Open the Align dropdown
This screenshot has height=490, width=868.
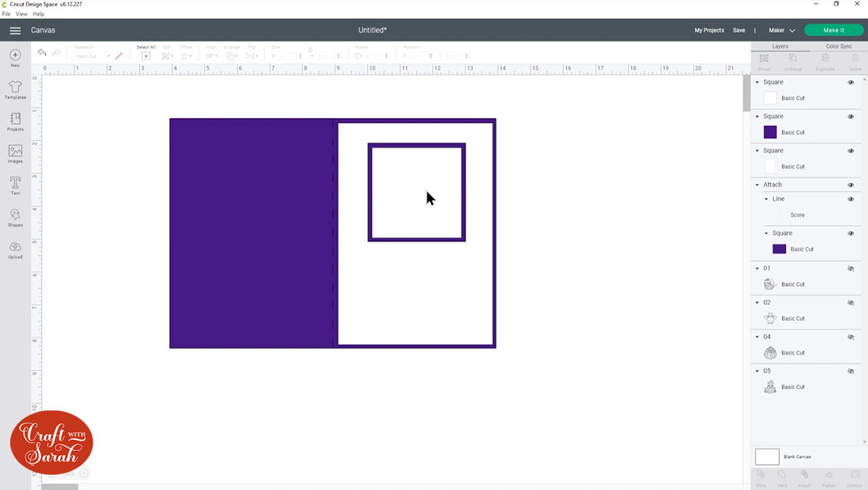tap(212, 56)
